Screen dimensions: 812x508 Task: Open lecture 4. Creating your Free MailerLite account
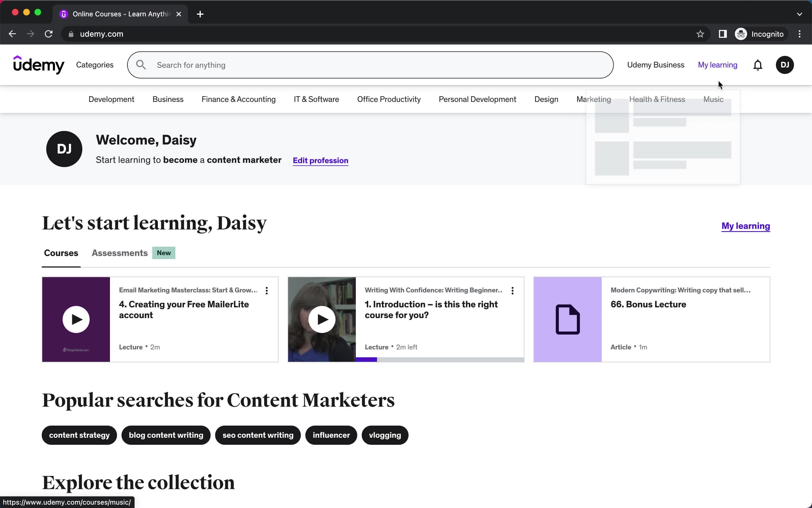click(184, 309)
